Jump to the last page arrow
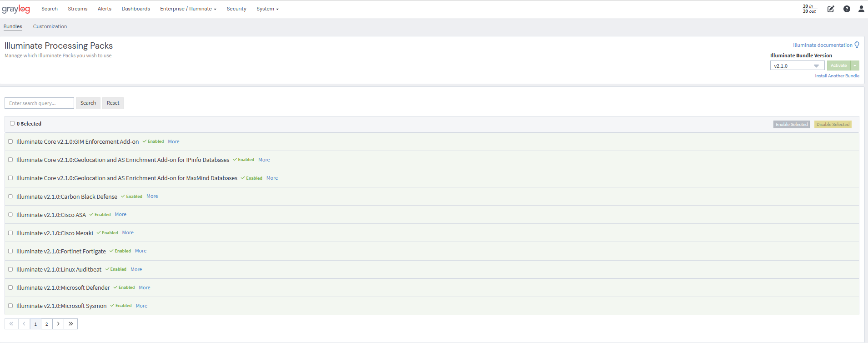868x343 pixels. click(x=71, y=324)
